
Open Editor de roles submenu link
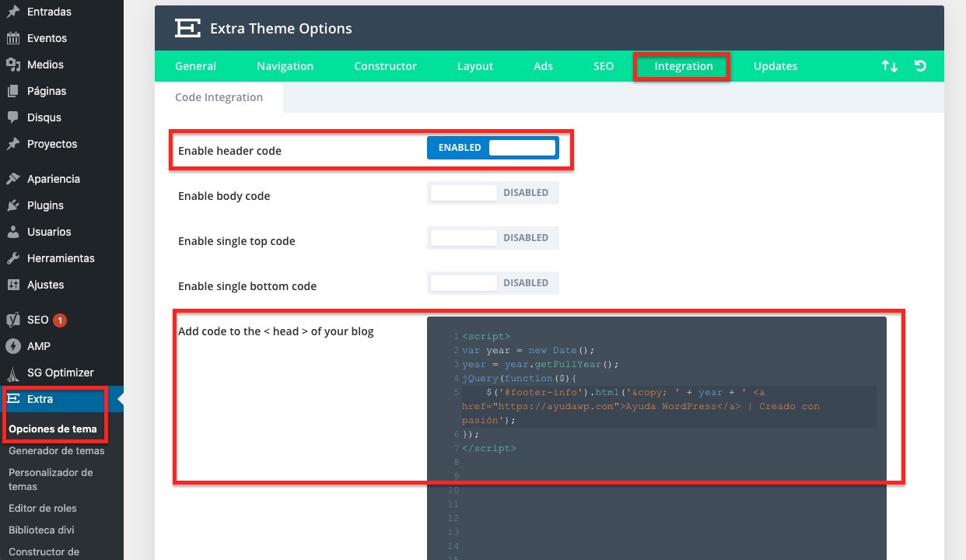click(42, 508)
